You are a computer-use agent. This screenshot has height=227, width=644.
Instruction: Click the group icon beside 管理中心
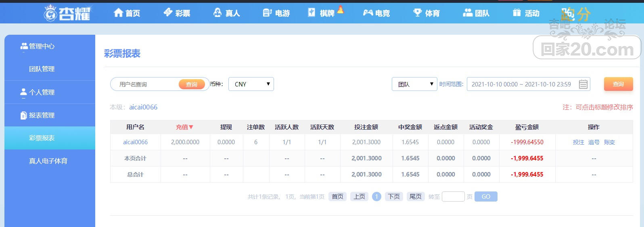click(x=24, y=46)
